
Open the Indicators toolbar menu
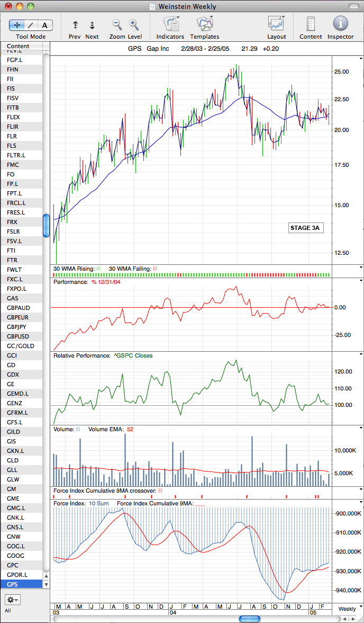[x=171, y=24]
